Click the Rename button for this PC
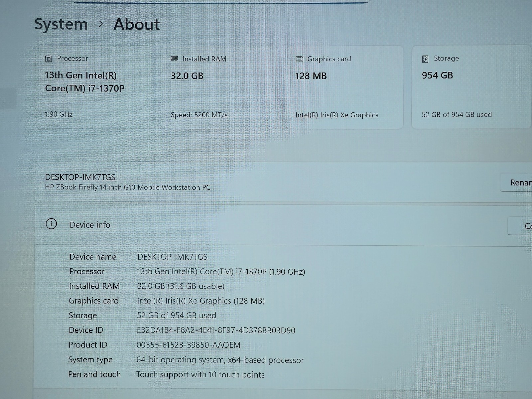The height and width of the screenshot is (399, 532). click(516, 182)
